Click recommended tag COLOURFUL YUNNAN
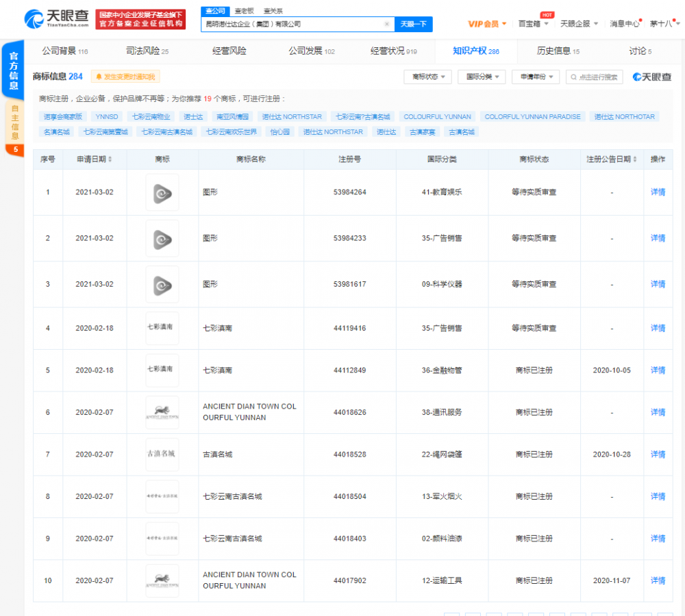The image size is (685, 616). (437, 117)
